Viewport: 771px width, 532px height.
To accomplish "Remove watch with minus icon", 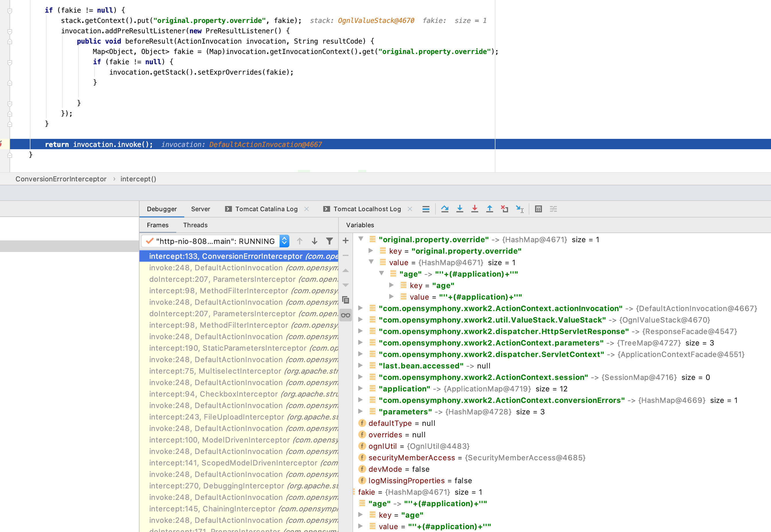I will click(x=346, y=255).
